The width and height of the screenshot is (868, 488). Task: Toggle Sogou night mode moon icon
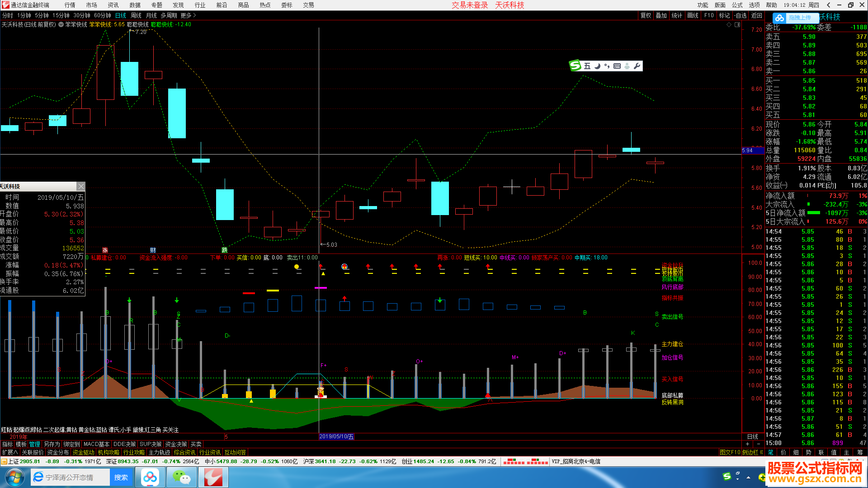tap(597, 66)
